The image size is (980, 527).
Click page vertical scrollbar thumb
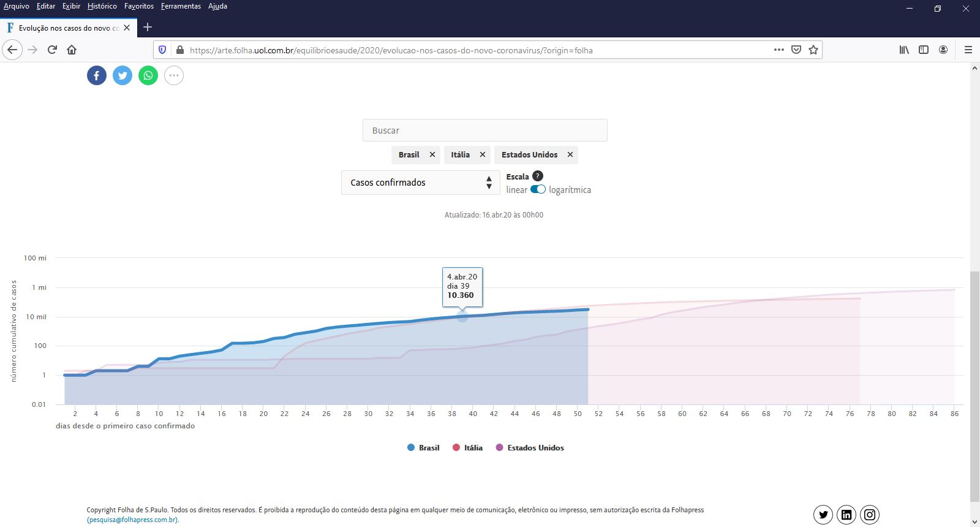(x=974, y=386)
